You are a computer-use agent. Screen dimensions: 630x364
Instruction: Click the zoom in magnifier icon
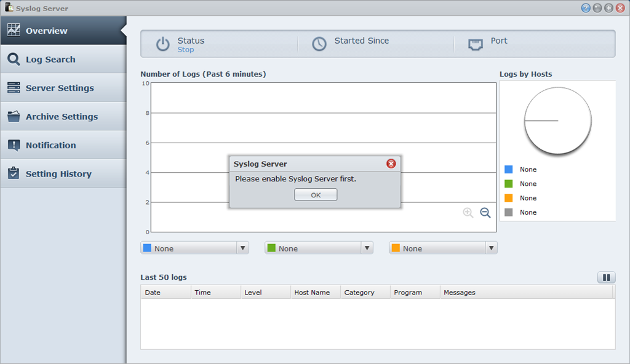point(468,213)
